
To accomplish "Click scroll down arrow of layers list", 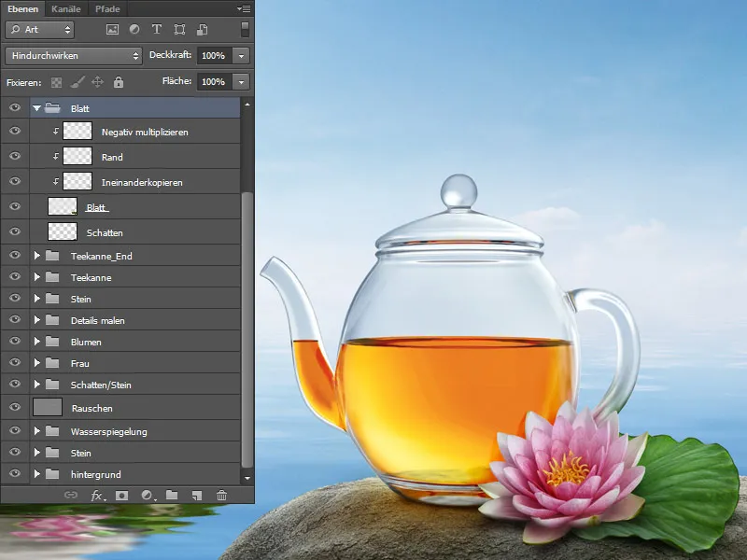I will click(247, 478).
